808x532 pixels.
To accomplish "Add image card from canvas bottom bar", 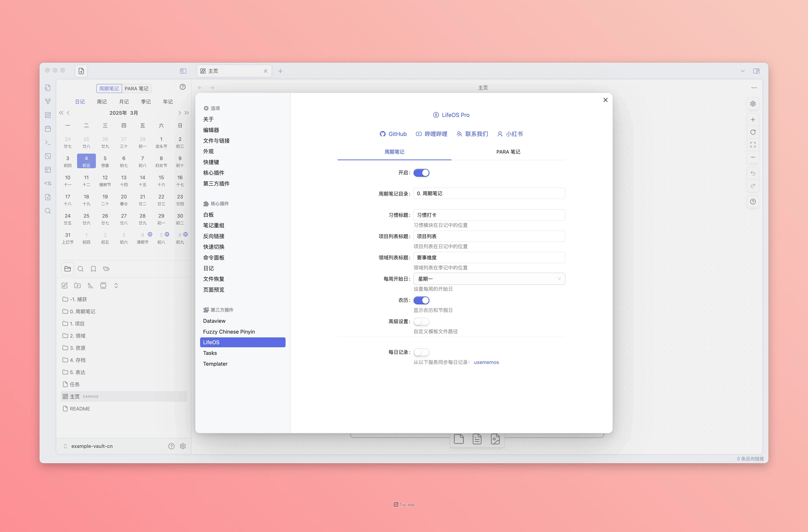I will [495, 439].
